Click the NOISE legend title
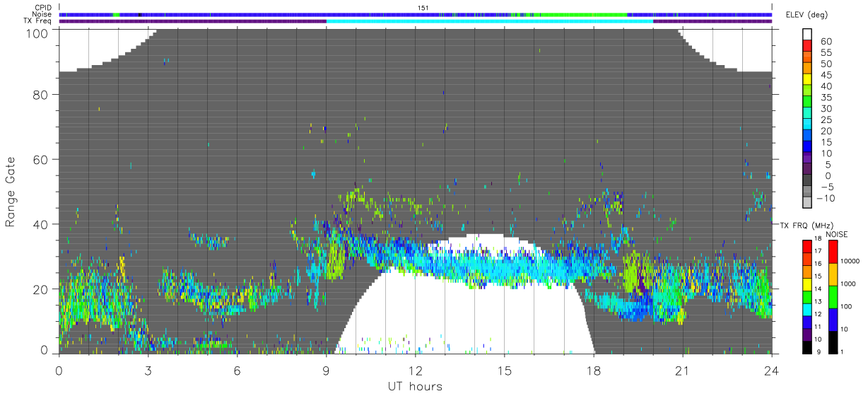This screenshot has height=401, width=868. (x=835, y=234)
